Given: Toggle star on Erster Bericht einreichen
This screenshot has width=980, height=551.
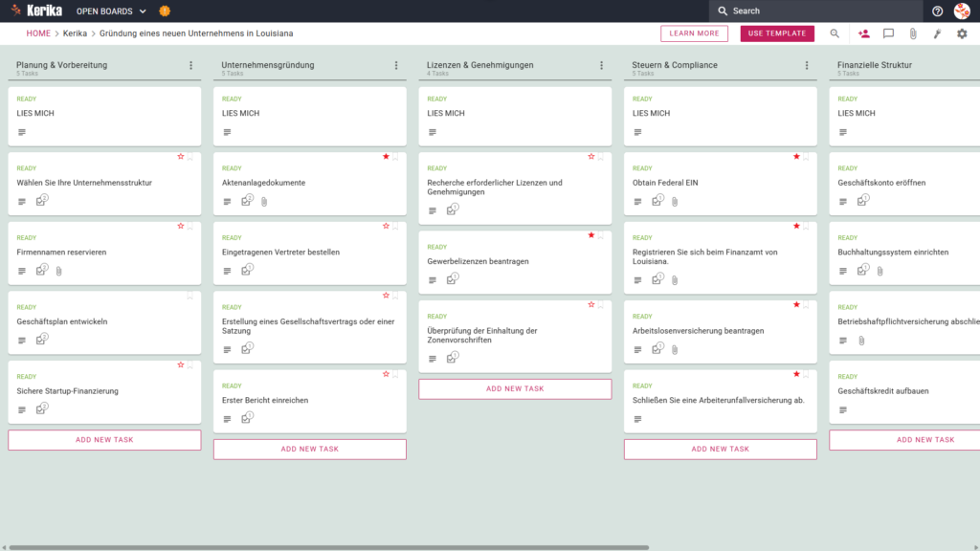Looking at the screenshot, I should [x=386, y=374].
